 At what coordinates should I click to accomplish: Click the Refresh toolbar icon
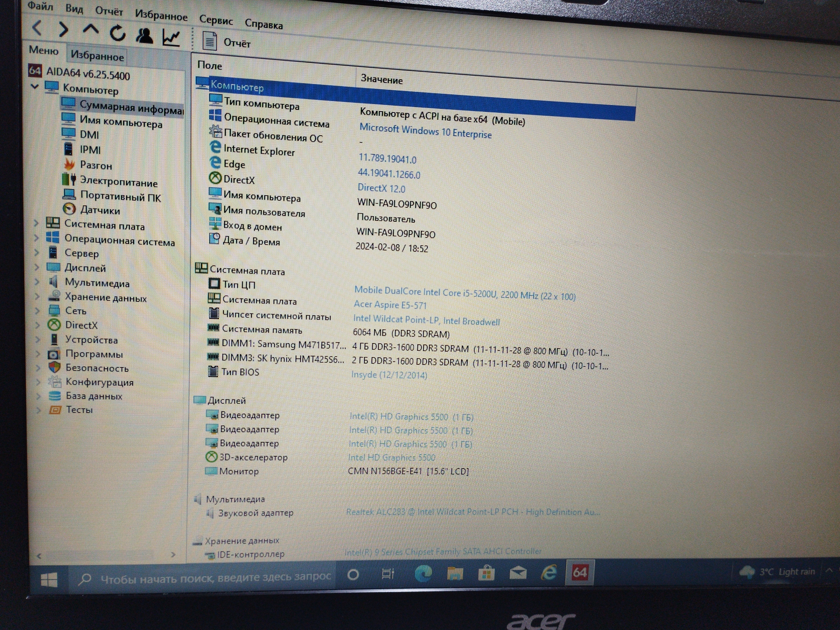pyautogui.click(x=117, y=33)
